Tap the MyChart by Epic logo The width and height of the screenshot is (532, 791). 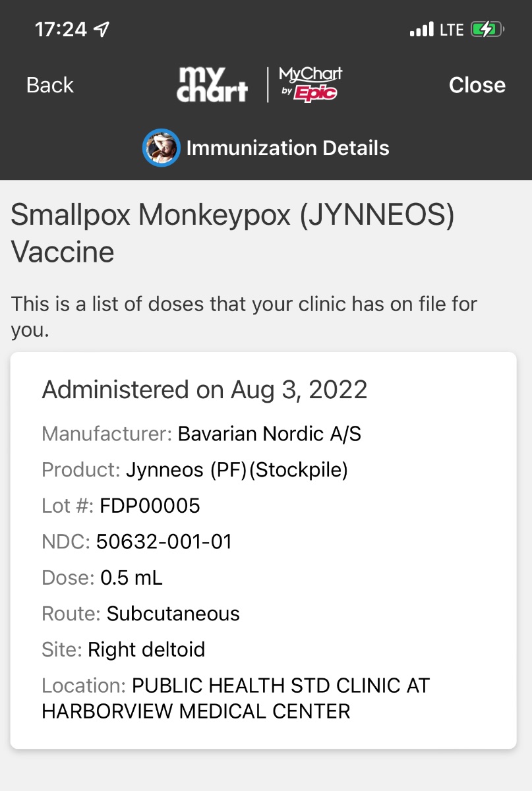(310, 84)
